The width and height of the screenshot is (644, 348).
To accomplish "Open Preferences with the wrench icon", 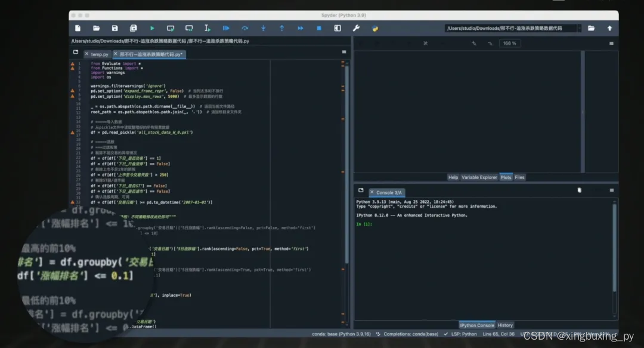I will click(x=356, y=28).
